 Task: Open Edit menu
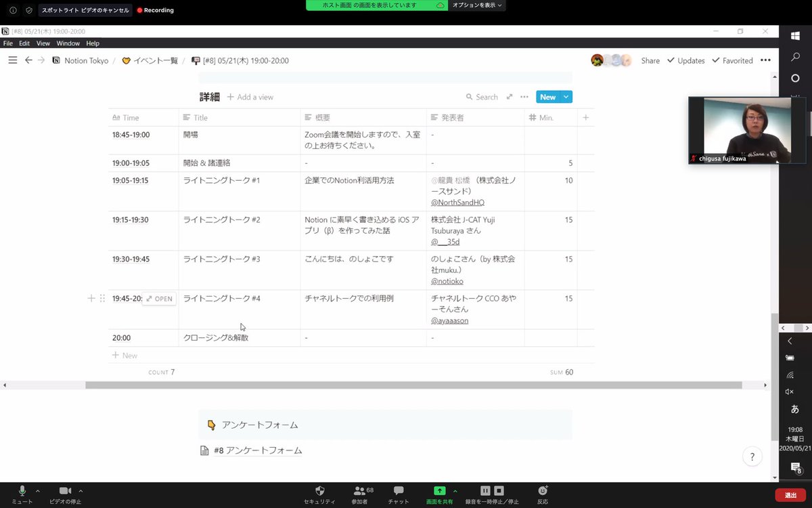[25, 43]
